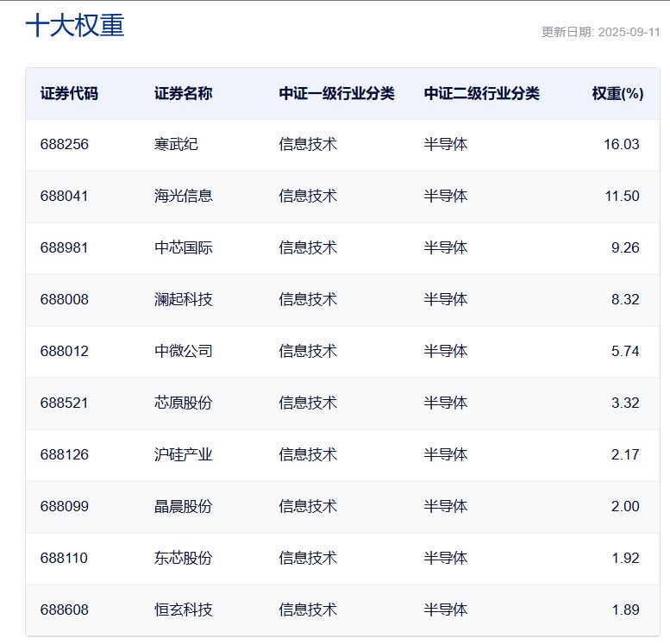Click the 权重(%) column header
Image resolution: width=670 pixels, height=644 pixels.
click(617, 94)
